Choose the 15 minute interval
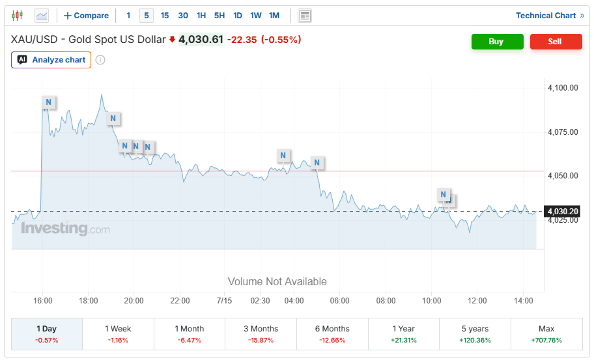The width and height of the screenshot is (594, 364). click(164, 16)
